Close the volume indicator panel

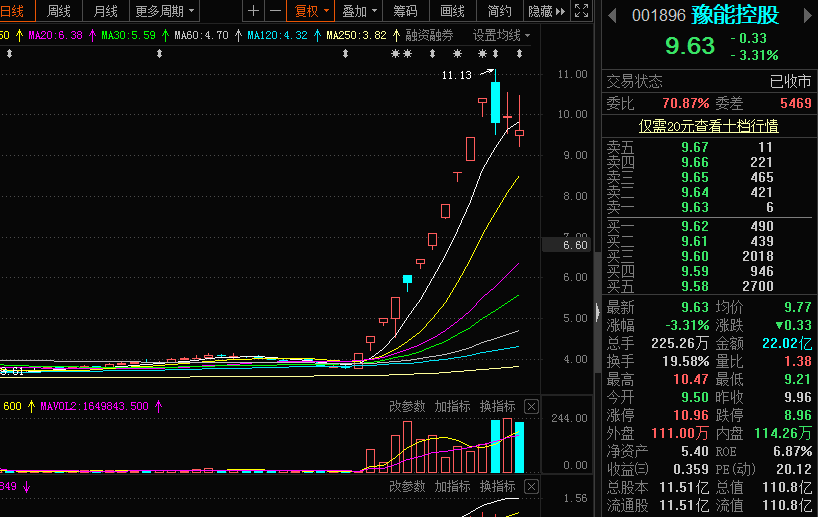[531, 406]
